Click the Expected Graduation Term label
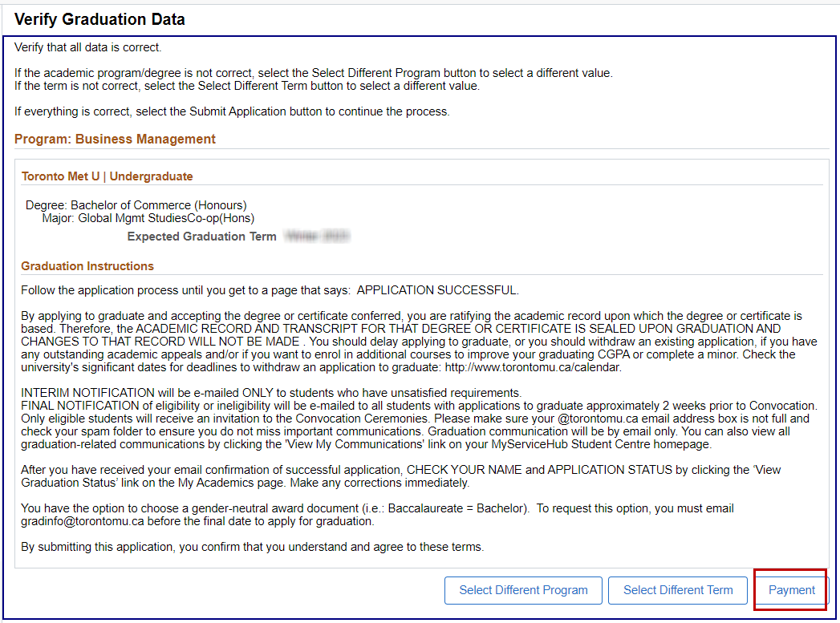 pyautogui.click(x=201, y=237)
